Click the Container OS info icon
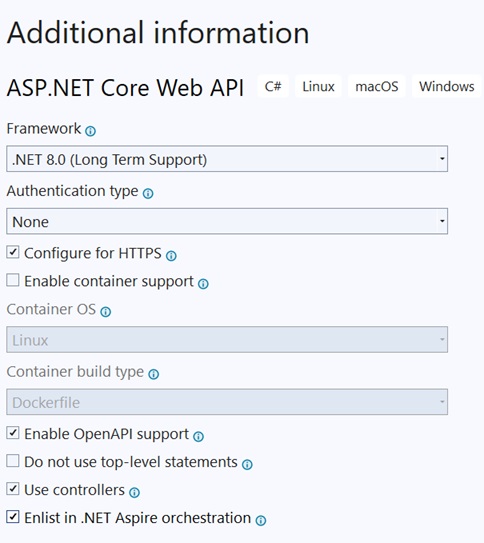484x543 pixels. [x=105, y=312]
